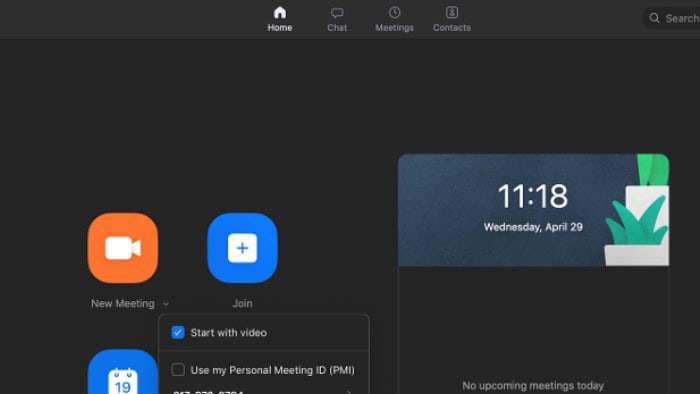
Task: Expand the New Meeting dropdown arrow
Action: pyautogui.click(x=166, y=304)
